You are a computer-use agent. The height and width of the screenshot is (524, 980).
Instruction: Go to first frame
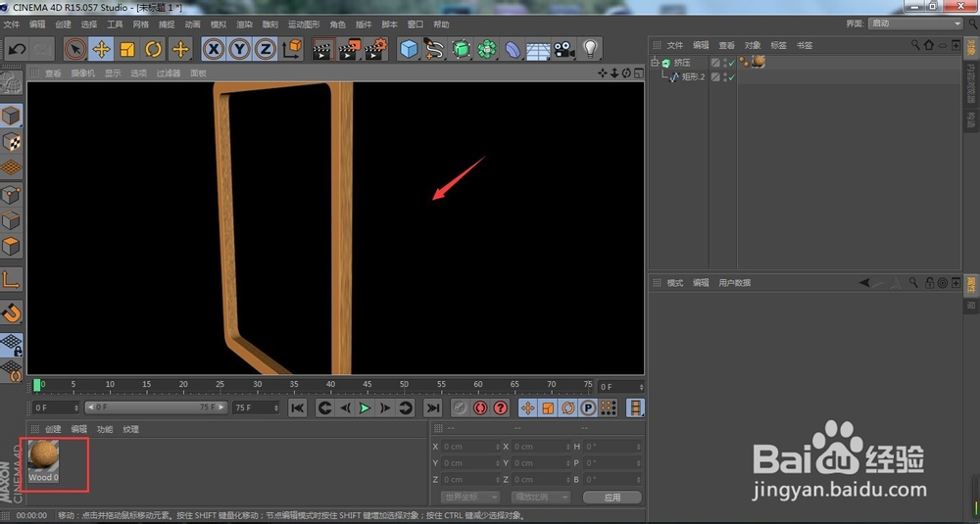pos(298,407)
